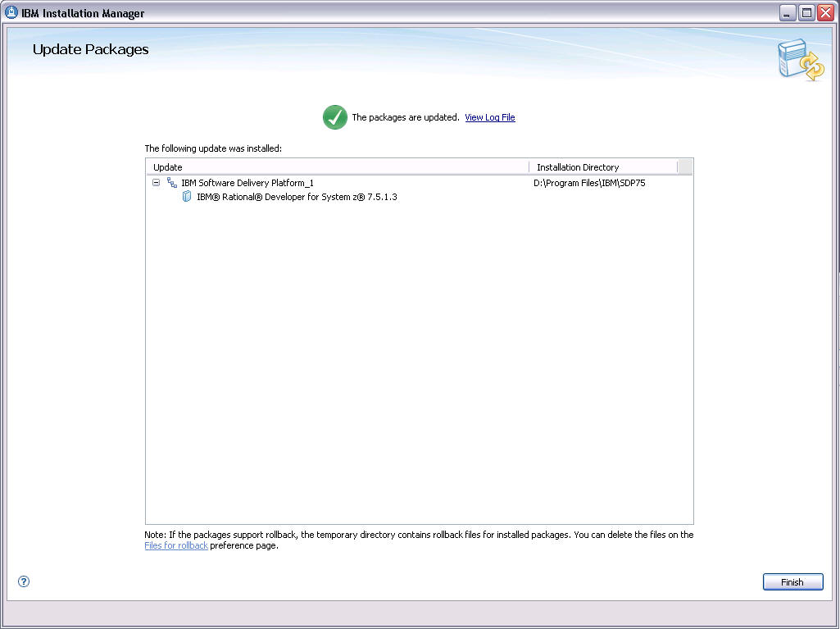Image resolution: width=840 pixels, height=629 pixels.
Task: Select IBM Rational Developer for System z 7.5.1.3
Action: click(297, 197)
